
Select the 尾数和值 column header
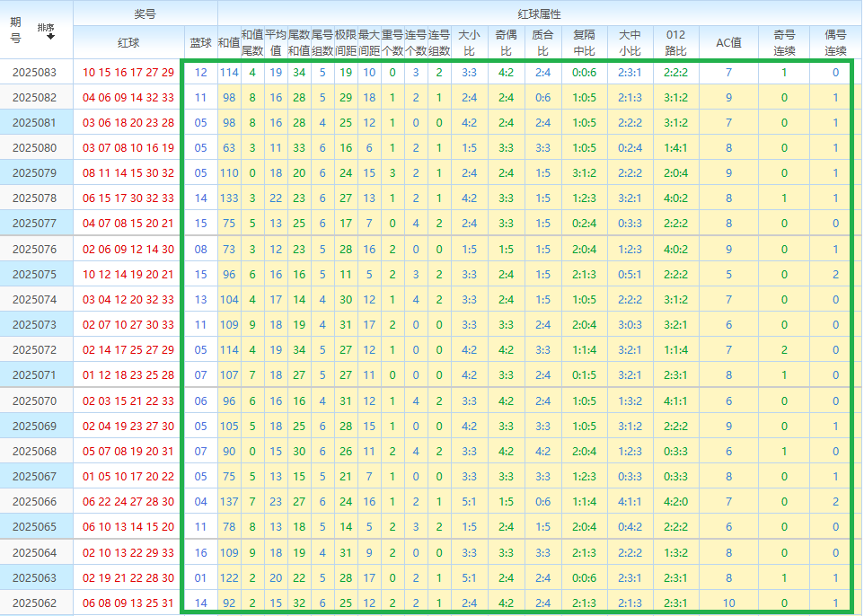299,43
